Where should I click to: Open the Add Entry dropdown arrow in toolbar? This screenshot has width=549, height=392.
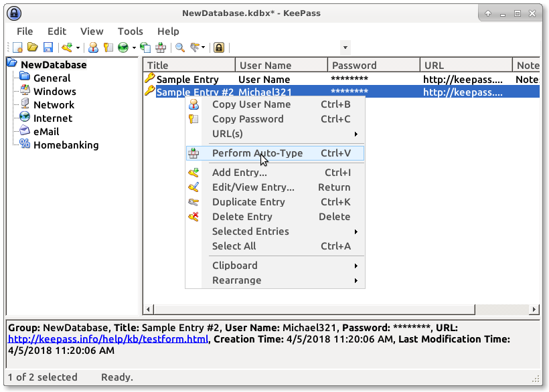pyautogui.click(x=78, y=47)
